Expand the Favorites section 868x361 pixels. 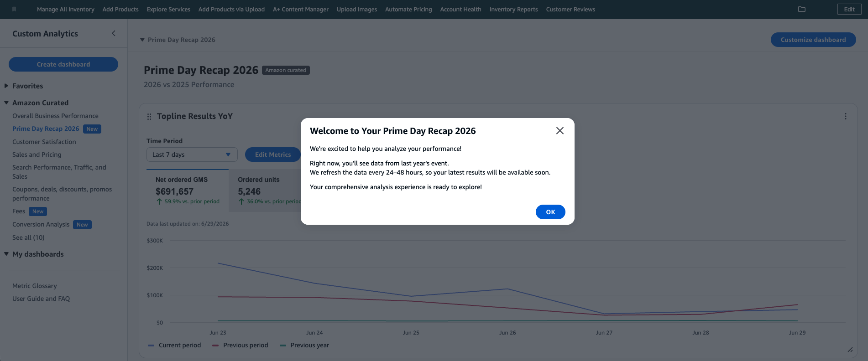[6, 86]
